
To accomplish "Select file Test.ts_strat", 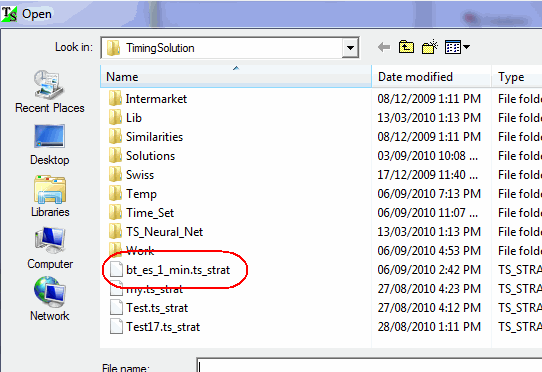I will click(x=157, y=308).
